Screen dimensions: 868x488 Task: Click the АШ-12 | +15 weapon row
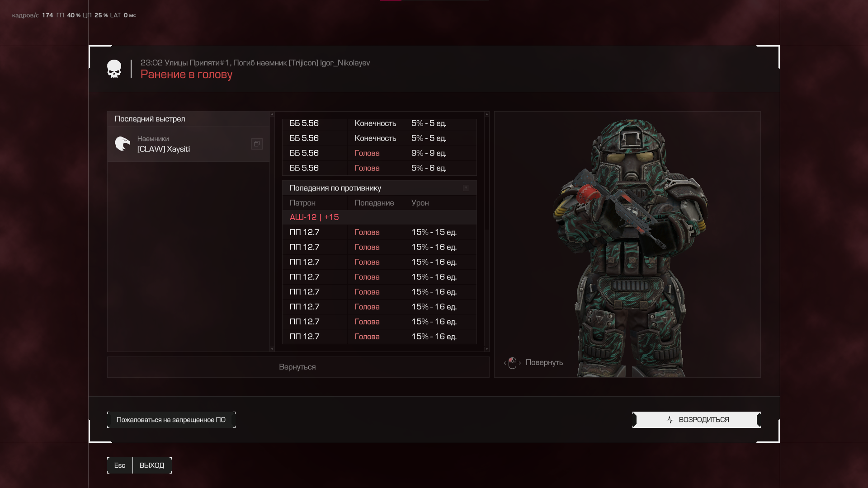(x=379, y=217)
